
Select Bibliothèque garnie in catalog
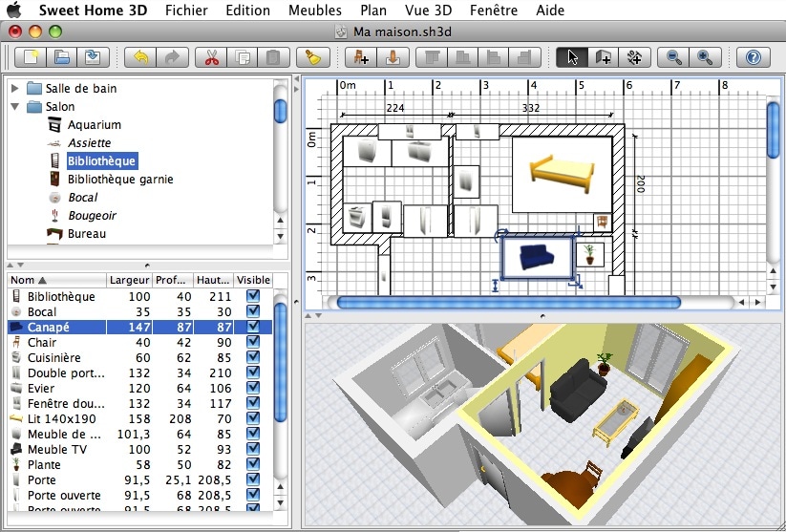coord(120,179)
